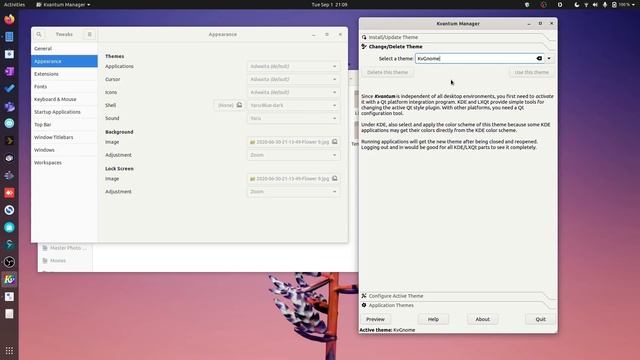The width and height of the screenshot is (640, 360).
Task: Open the blue-white circle app in dock
Action: [x=9, y=210]
